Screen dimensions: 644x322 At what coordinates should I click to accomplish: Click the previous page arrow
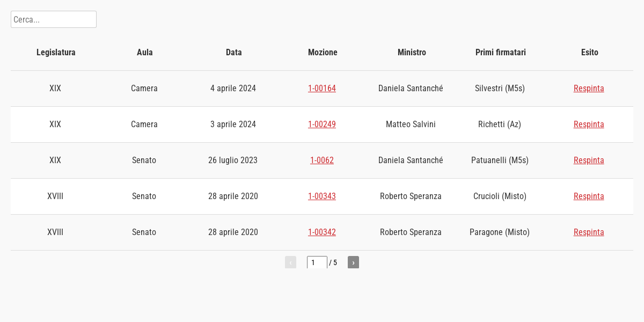click(x=290, y=262)
